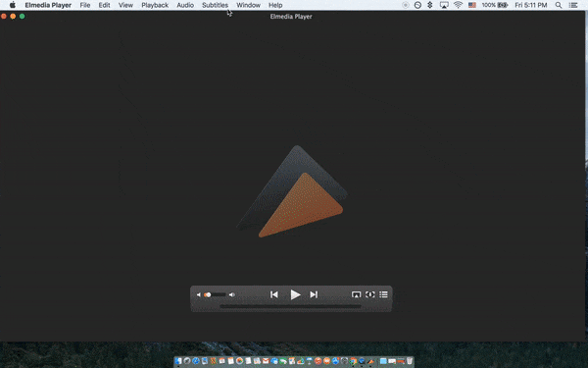Enter full screen mode from the player controls
Screen dimensions: 588x368
pos(370,294)
